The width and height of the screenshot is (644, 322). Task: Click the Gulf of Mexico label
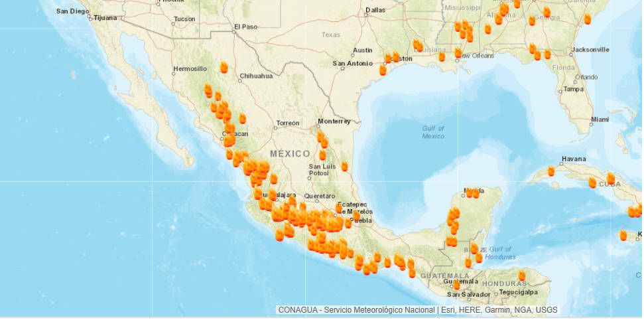coord(433,131)
